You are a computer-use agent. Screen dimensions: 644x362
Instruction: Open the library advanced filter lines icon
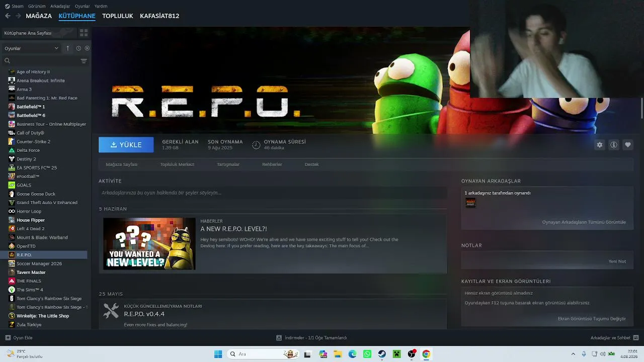(x=84, y=61)
